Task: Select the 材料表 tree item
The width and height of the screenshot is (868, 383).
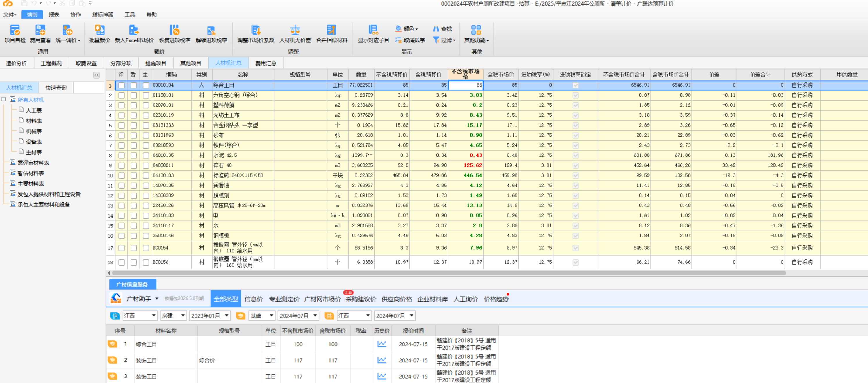Action: [34, 121]
